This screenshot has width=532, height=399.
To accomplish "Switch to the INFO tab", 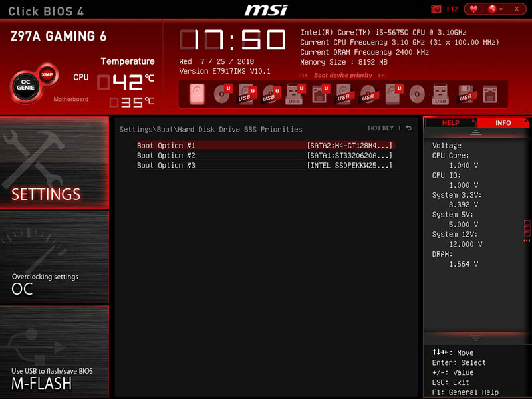I will 503,123.
